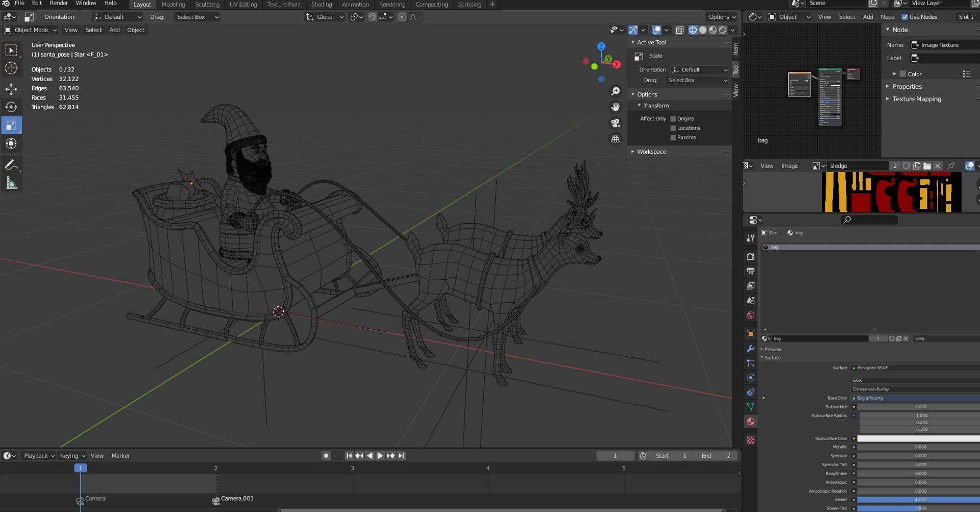Add a new workspace with the plus tab
This screenshot has height=512, width=980.
tap(492, 5)
